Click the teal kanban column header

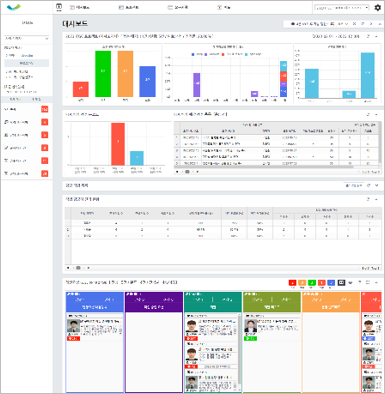(x=213, y=302)
